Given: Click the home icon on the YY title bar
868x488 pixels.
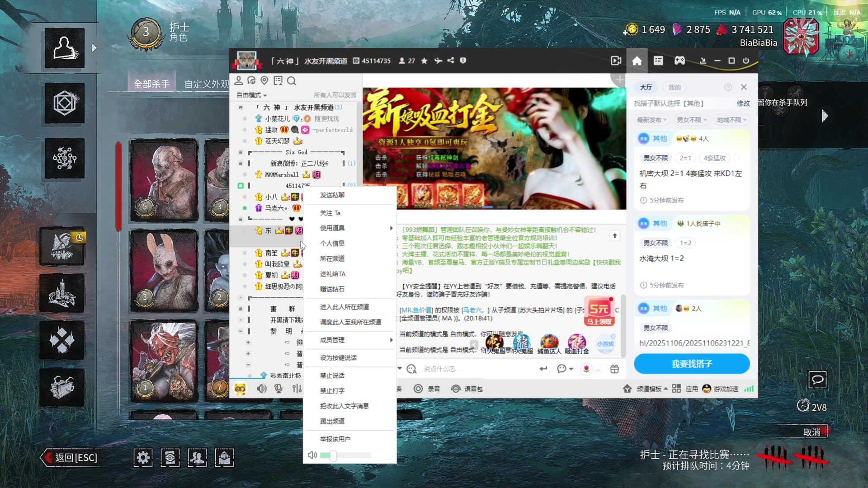Looking at the screenshot, I should coord(637,61).
